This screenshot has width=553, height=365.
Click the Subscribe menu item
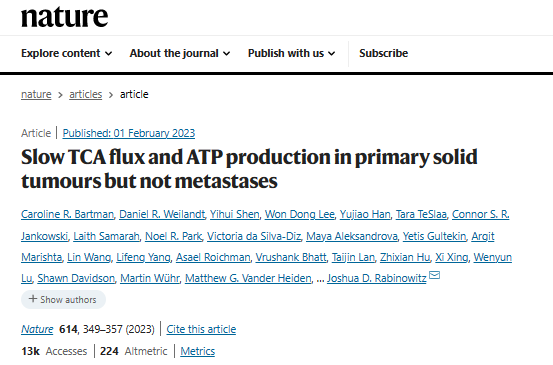(x=383, y=53)
